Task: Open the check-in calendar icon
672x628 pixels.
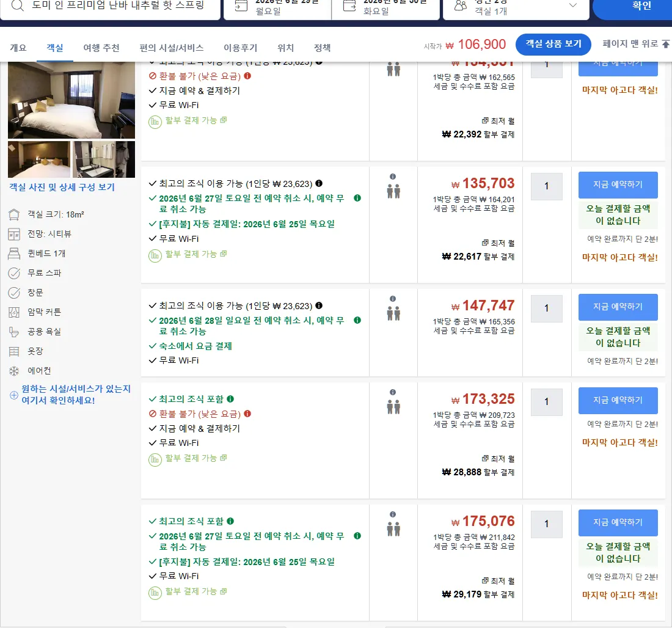Action: tap(241, 5)
